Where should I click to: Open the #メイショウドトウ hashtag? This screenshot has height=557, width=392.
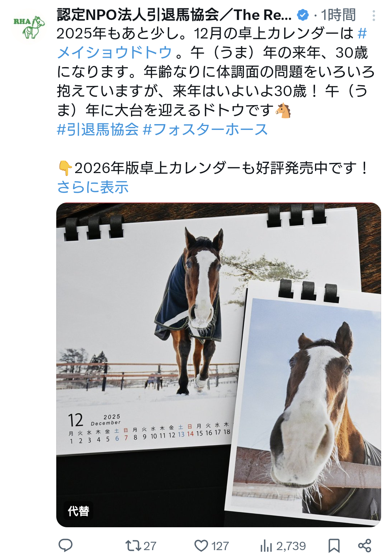212,43
